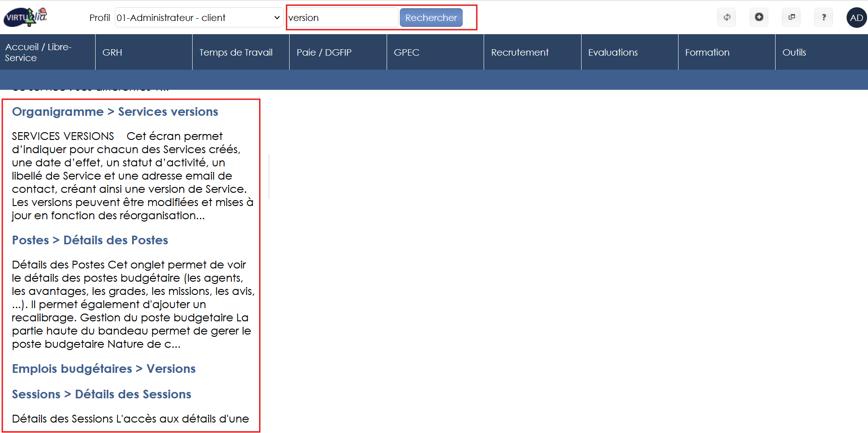Click the overlapping windows icon
Screen dimensions: 868x433
click(791, 17)
